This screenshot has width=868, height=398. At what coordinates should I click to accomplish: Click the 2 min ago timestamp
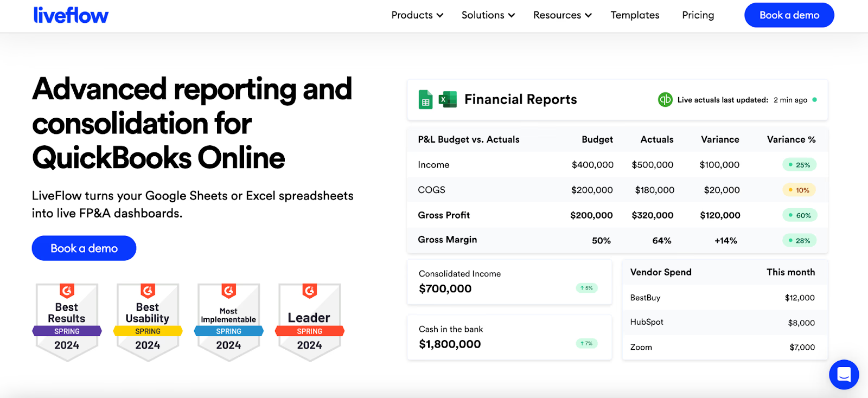(790, 100)
